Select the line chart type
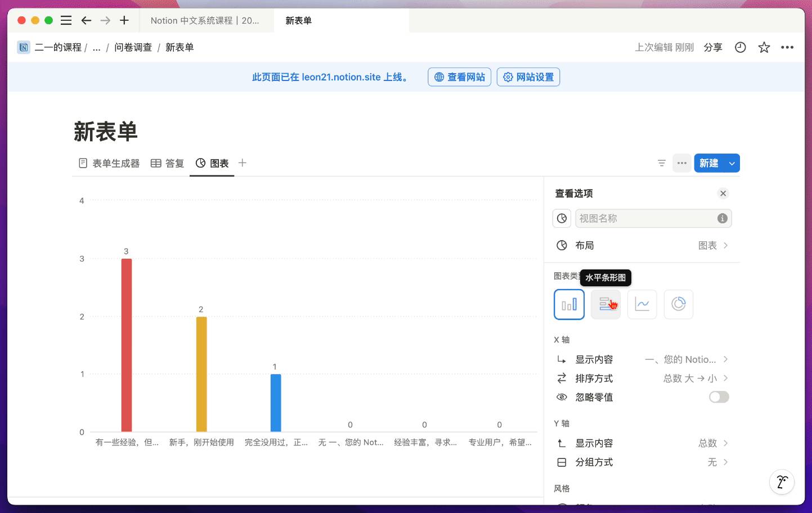 (642, 304)
